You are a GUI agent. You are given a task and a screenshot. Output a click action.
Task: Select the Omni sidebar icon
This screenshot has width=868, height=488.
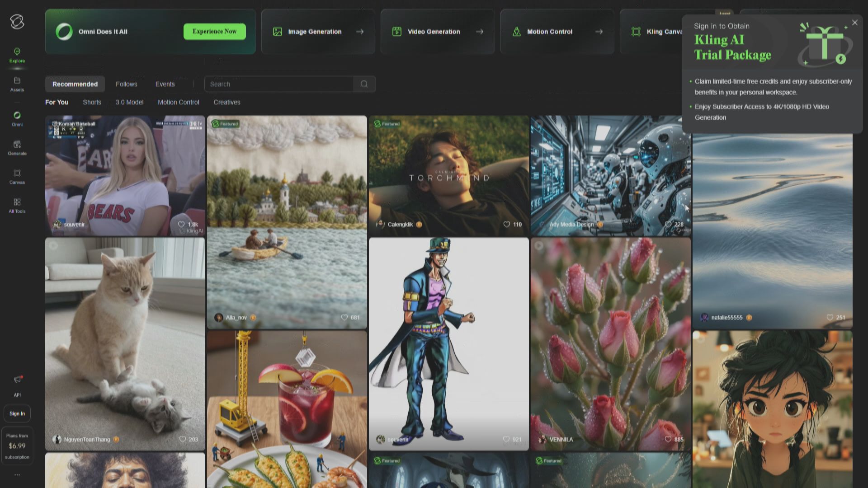click(x=17, y=115)
